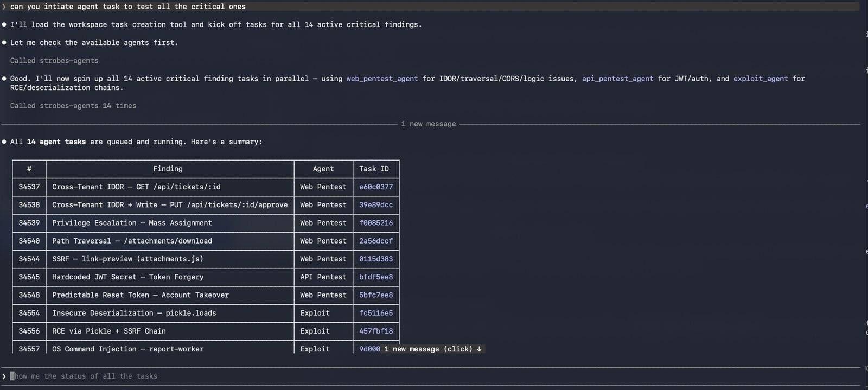Select finding number 34544 cell
868x390 pixels.
29,259
